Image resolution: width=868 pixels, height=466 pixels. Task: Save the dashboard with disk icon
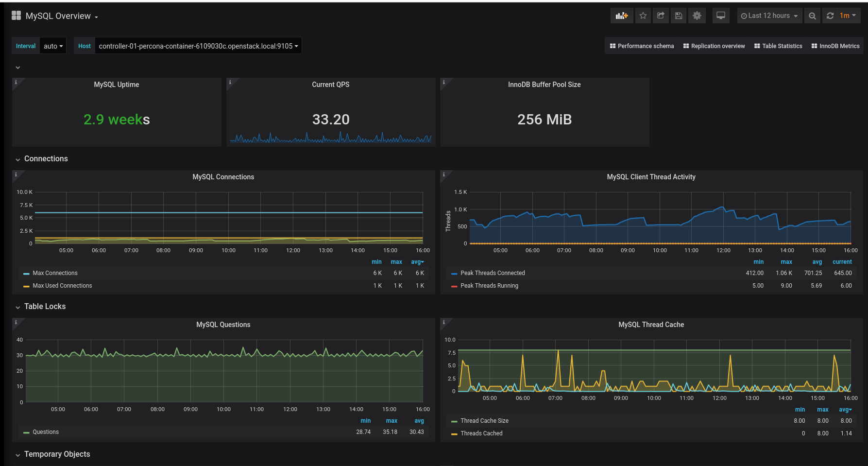point(679,16)
